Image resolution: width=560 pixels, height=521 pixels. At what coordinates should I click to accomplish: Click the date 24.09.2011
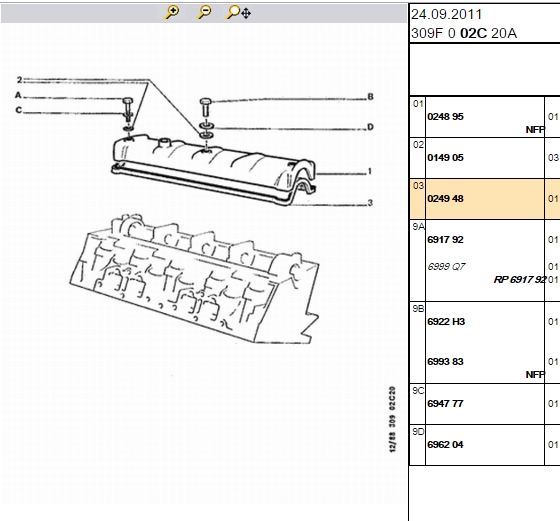[x=446, y=15]
